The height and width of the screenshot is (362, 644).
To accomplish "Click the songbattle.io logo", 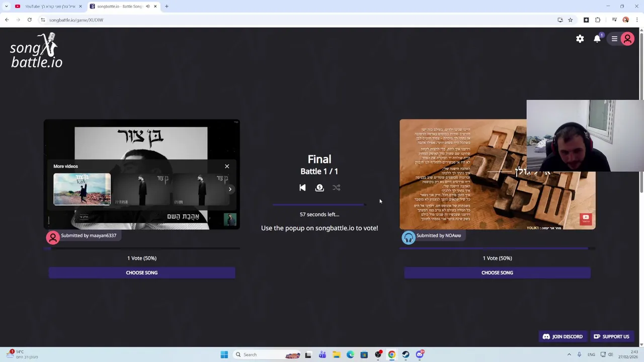I will (x=36, y=50).
